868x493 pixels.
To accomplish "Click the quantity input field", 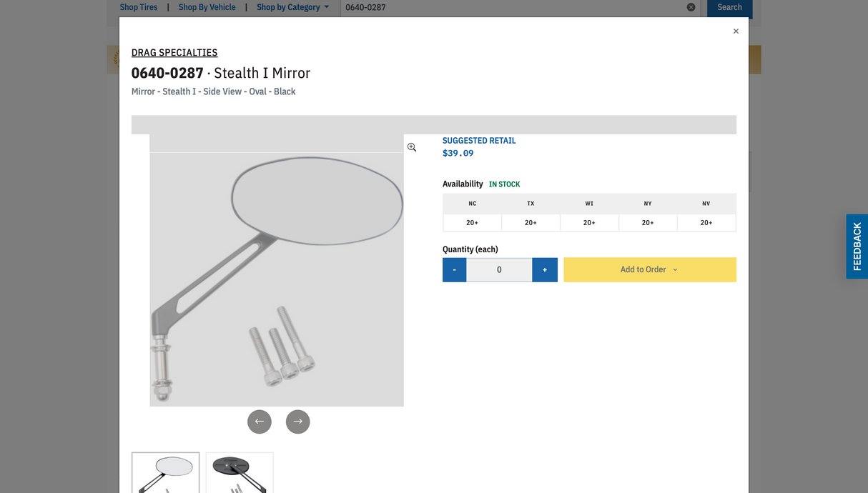I will pos(499,270).
